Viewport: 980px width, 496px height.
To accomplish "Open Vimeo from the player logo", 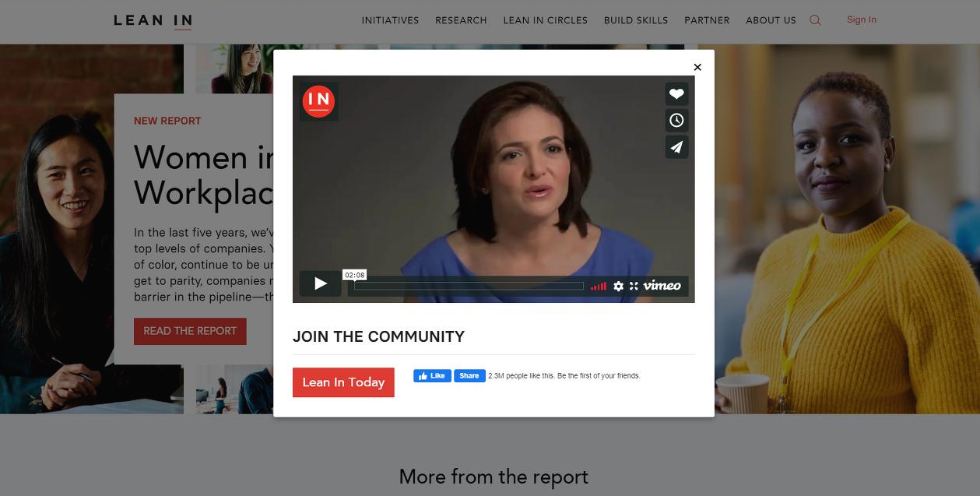I will (x=662, y=286).
